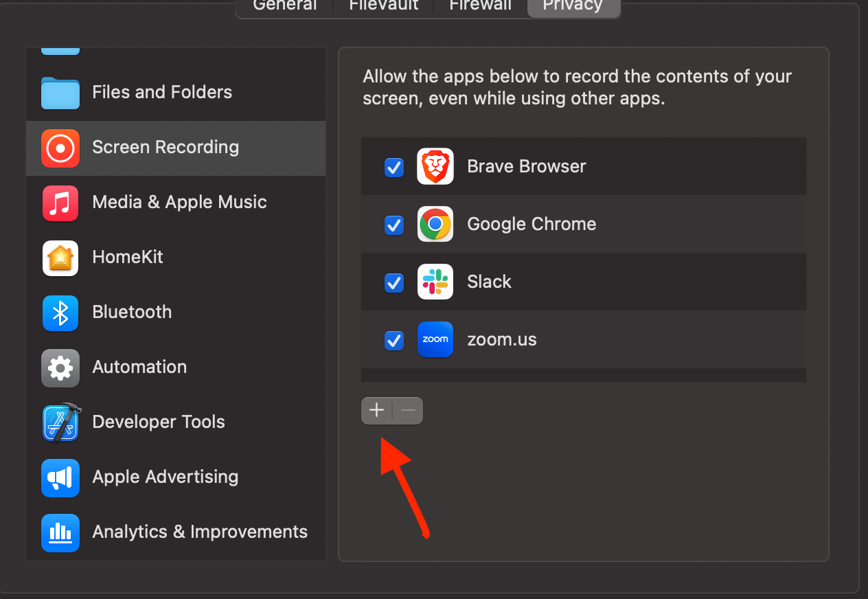Click the Apple Advertising label

pos(165,477)
